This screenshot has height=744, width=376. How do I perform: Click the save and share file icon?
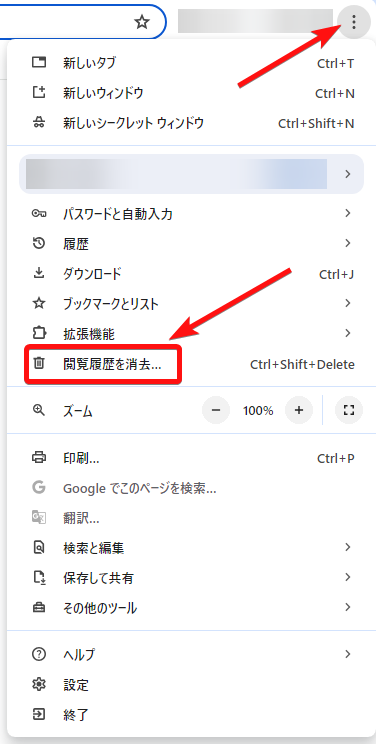pos(39,577)
